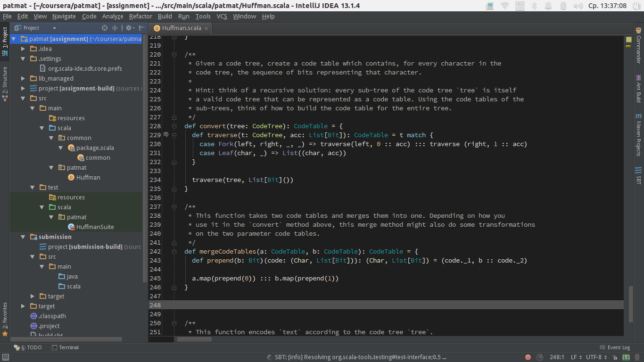The width and height of the screenshot is (644, 362).
Task: Open the Refactor menu
Action: pyautogui.click(x=140, y=16)
